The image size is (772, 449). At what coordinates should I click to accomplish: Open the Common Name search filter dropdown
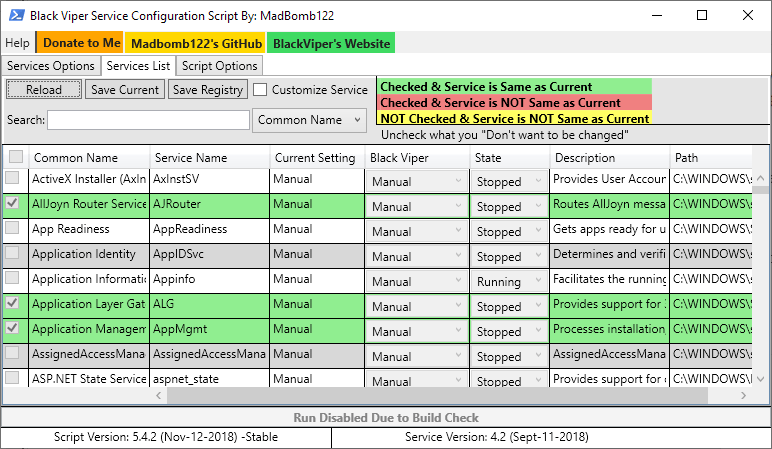pyautogui.click(x=310, y=120)
